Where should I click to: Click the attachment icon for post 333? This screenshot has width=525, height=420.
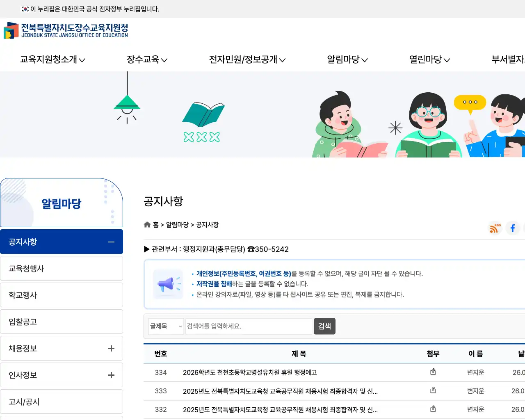coord(433,390)
